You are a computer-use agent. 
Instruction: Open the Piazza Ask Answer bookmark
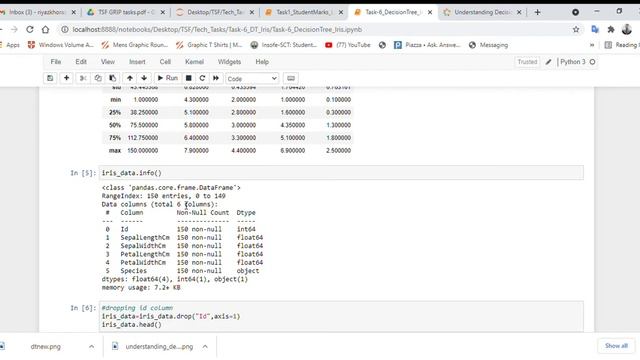click(427, 45)
